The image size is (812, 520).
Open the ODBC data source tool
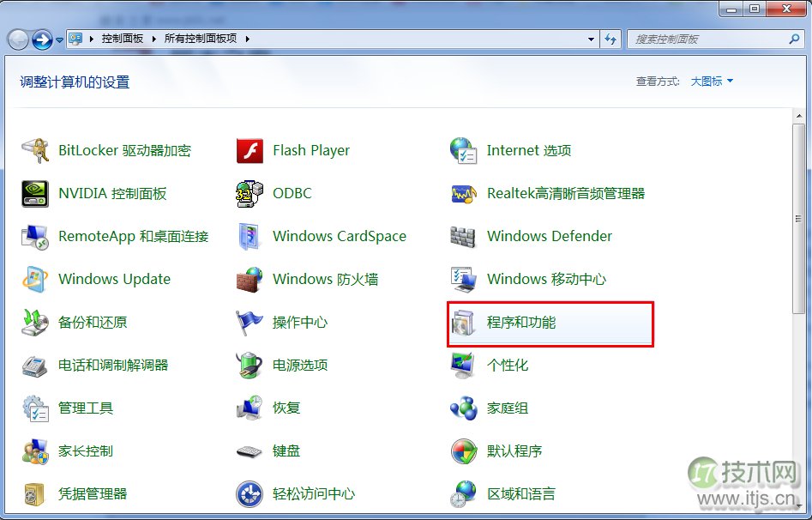tap(292, 193)
